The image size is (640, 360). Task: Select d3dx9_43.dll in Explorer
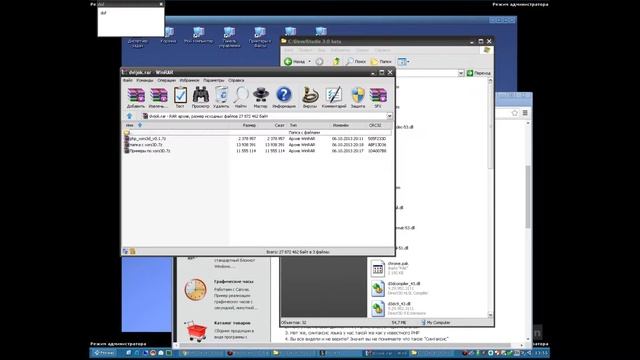click(398, 308)
